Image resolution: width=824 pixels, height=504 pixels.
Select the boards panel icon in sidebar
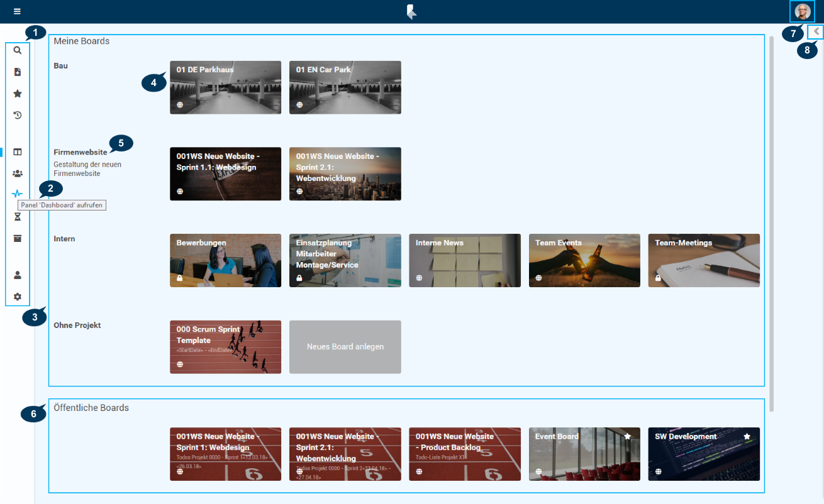click(18, 152)
